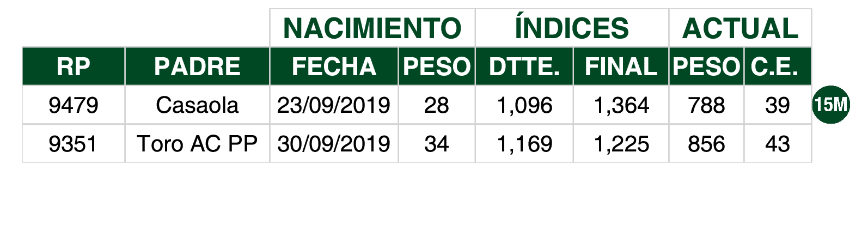Click the cell with RP 9351
Image resolution: width=868 pixels, height=225 pixels.
pos(74,144)
